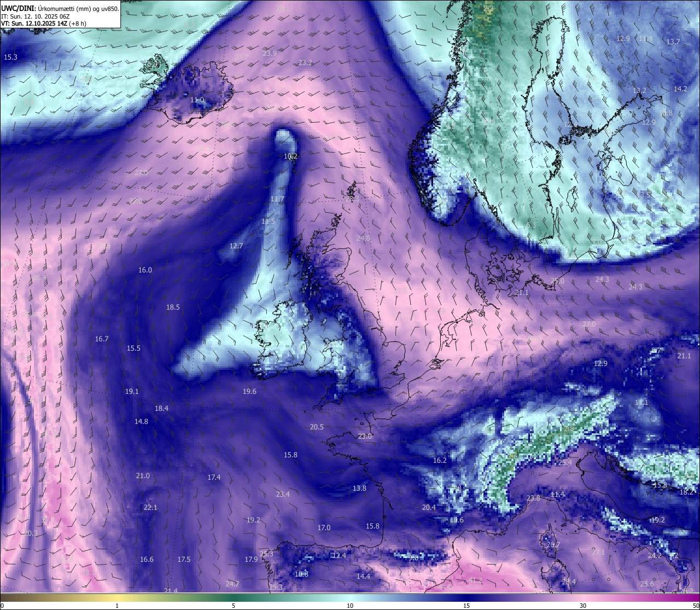Click the value 25.6 on the map

647,584
